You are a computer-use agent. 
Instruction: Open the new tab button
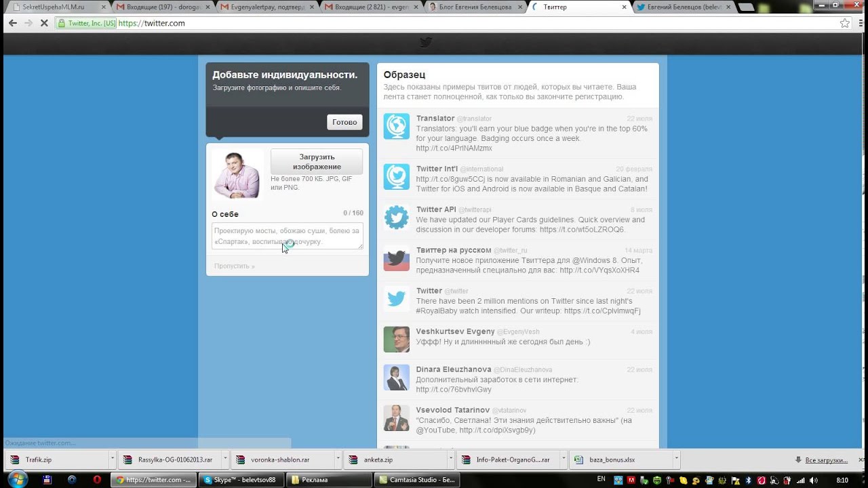(x=747, y=7)
